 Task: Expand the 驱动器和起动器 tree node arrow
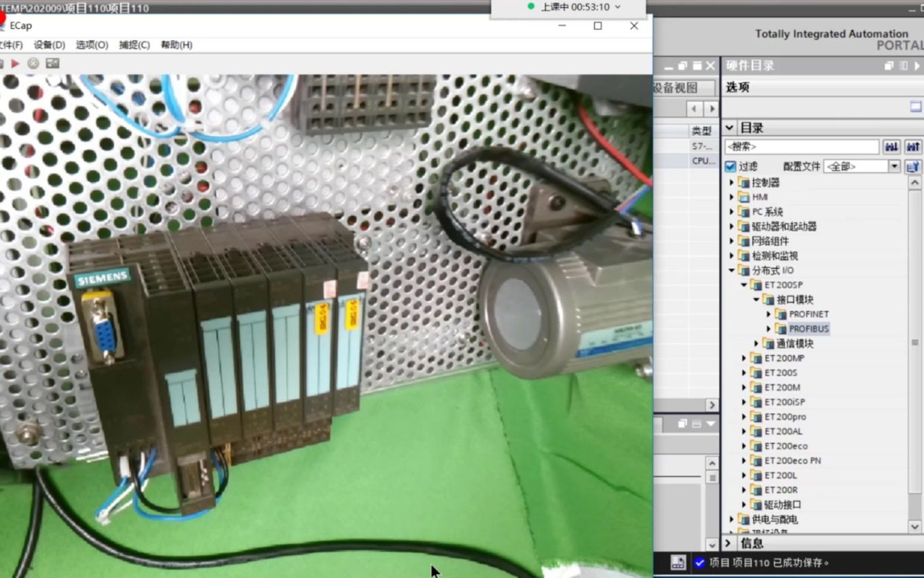[732, 227]
